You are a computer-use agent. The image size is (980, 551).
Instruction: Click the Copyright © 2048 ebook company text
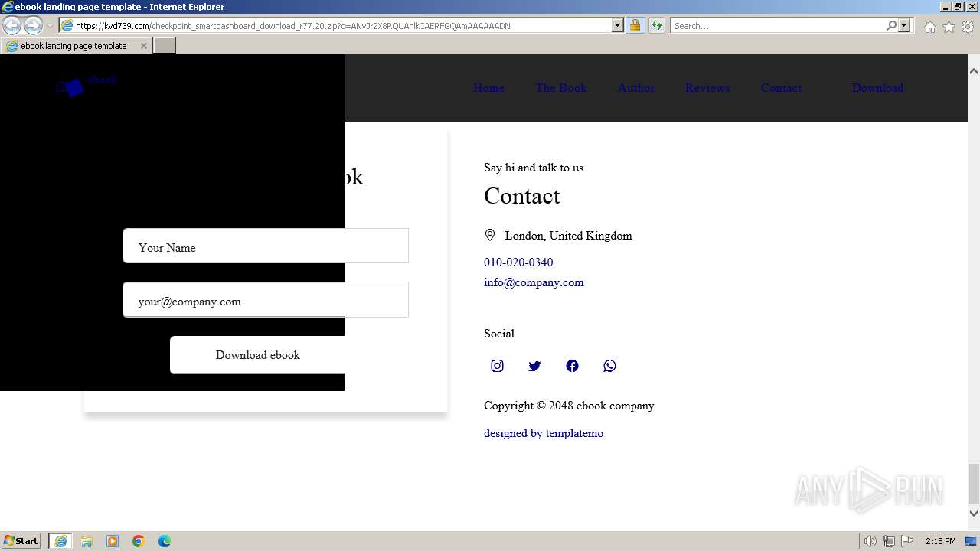click(569, 406)
